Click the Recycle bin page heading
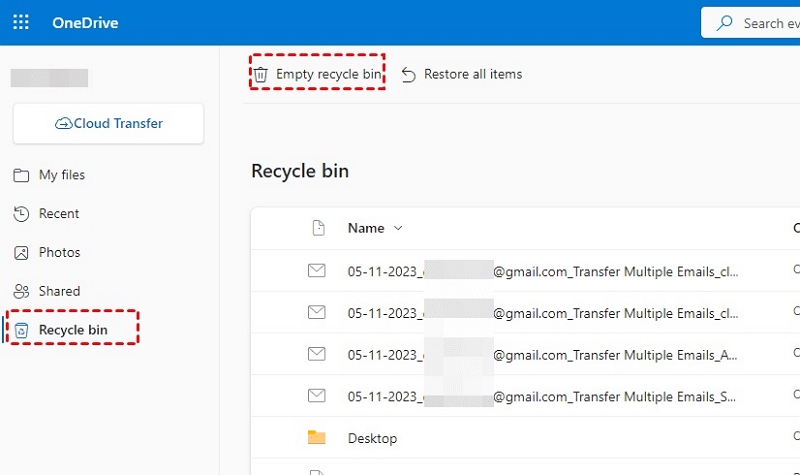800x475 pixels. tap(300, 171)
